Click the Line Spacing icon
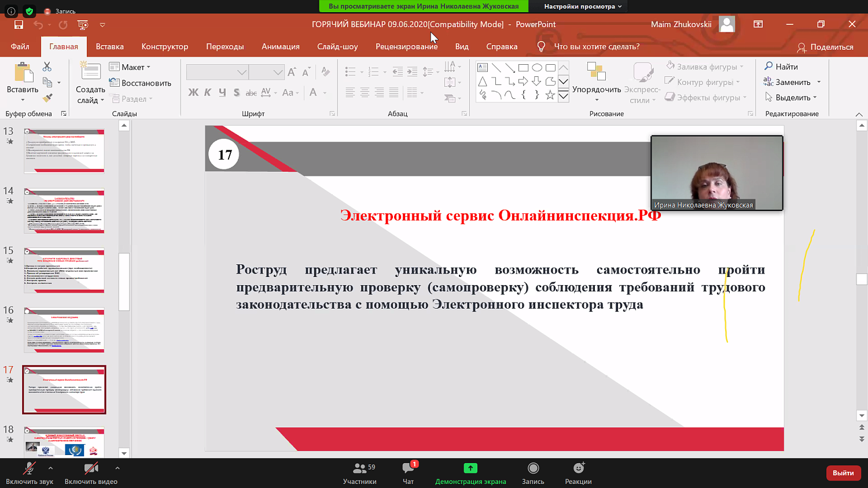 427,72
